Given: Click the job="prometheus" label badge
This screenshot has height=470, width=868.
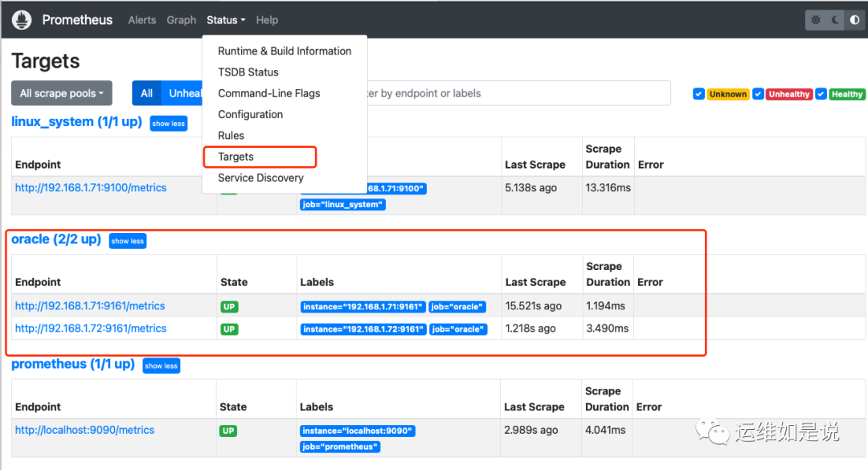Looking at the screenshot, I should [341, 447].
